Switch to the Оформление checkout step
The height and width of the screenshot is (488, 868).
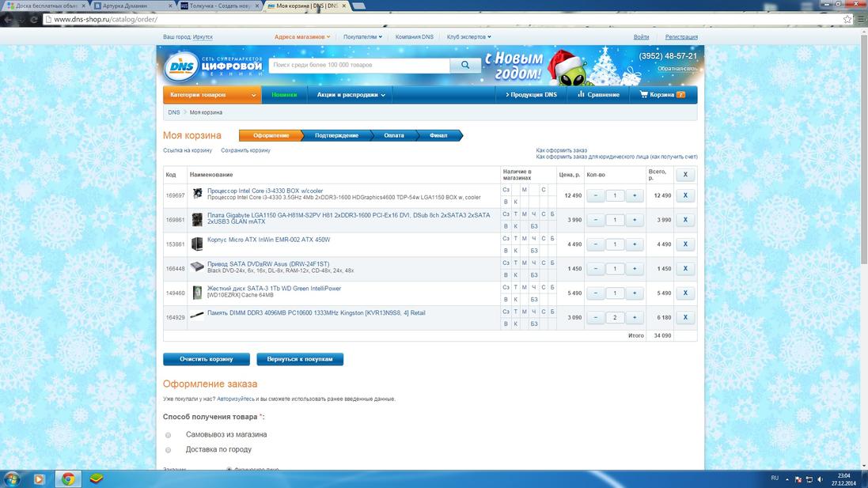[271, 135]
